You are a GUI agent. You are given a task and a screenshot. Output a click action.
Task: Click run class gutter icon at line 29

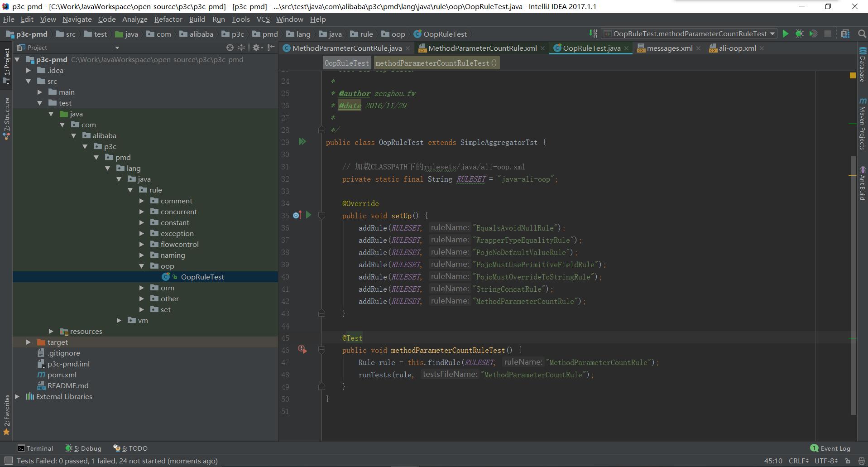point(302,142)
